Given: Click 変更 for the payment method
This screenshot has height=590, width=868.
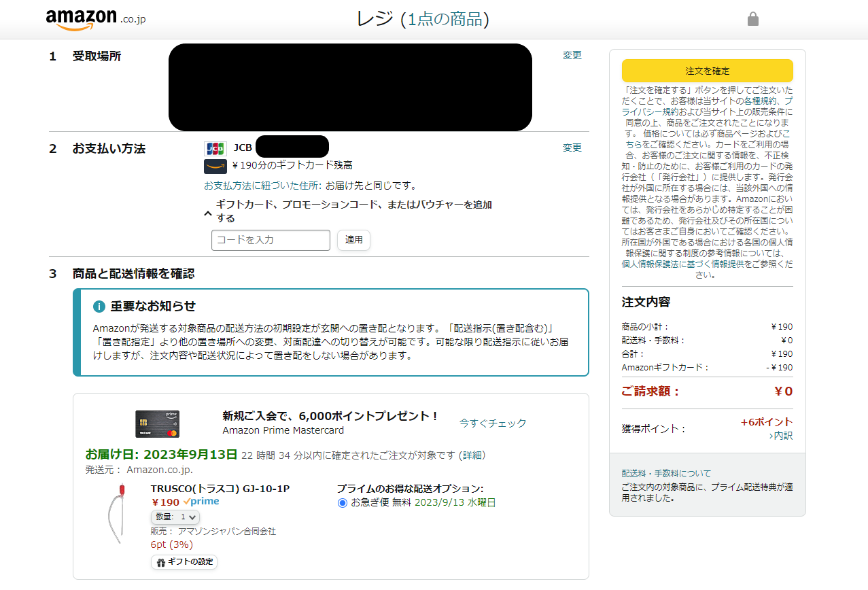Looking at the screenshot, I should click(572, 147).
